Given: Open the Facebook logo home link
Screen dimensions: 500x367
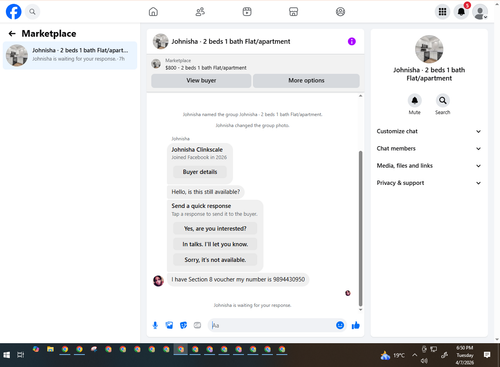Looking at the screenshot, I should pos(14,12).
